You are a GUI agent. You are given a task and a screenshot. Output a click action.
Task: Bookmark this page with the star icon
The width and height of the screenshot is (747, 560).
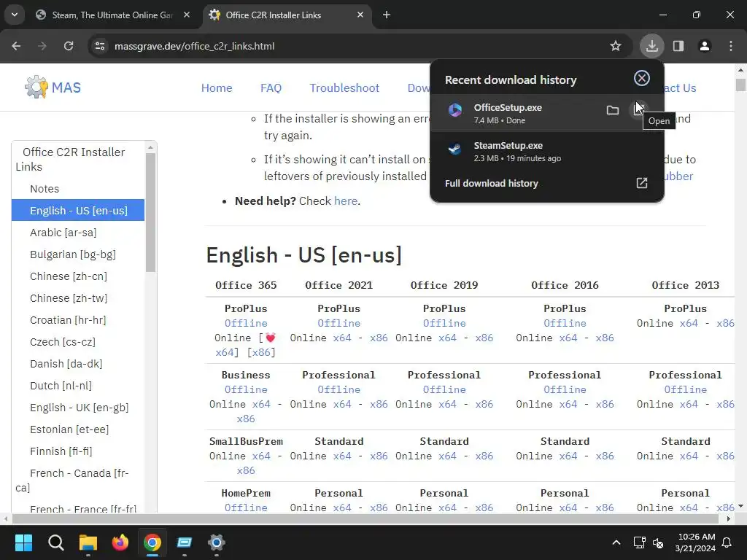point(616,46)
